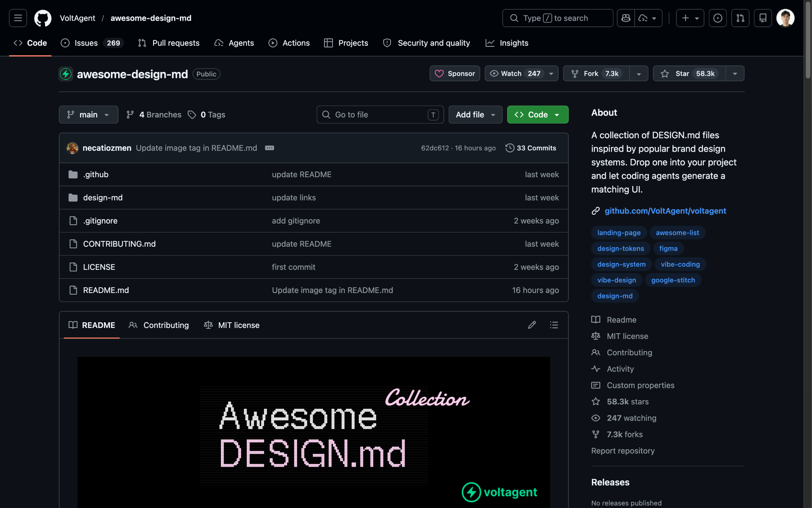Image resolution: width=812 pixels, height=508 pixels.
Task: Open README outline list icon
Action: tap(554, 325)
